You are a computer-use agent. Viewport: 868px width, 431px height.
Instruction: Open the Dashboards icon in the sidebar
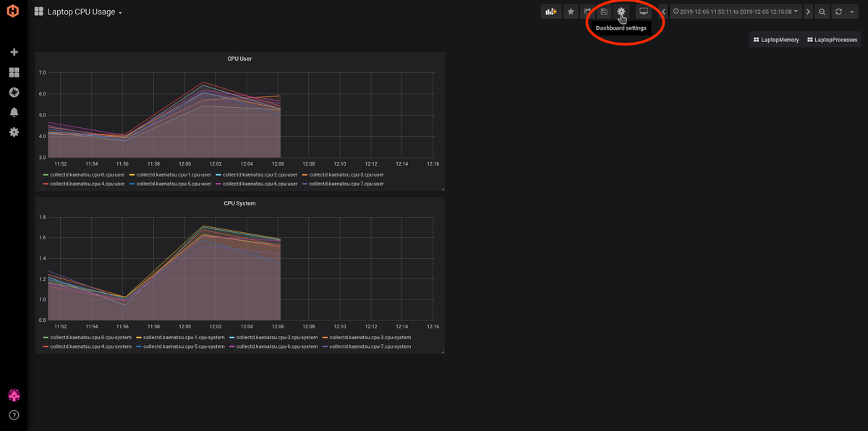tap(14, 72)
